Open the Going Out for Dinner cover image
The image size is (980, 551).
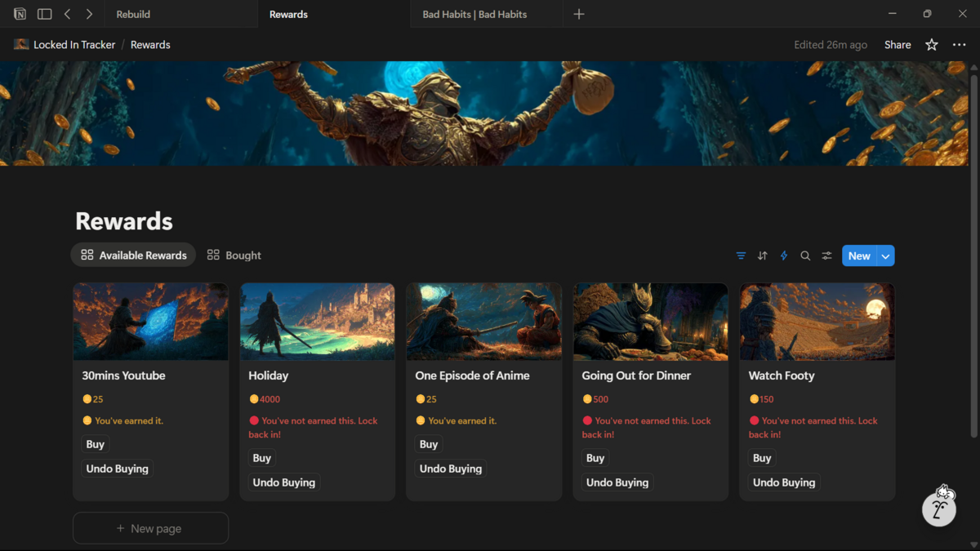651,322
